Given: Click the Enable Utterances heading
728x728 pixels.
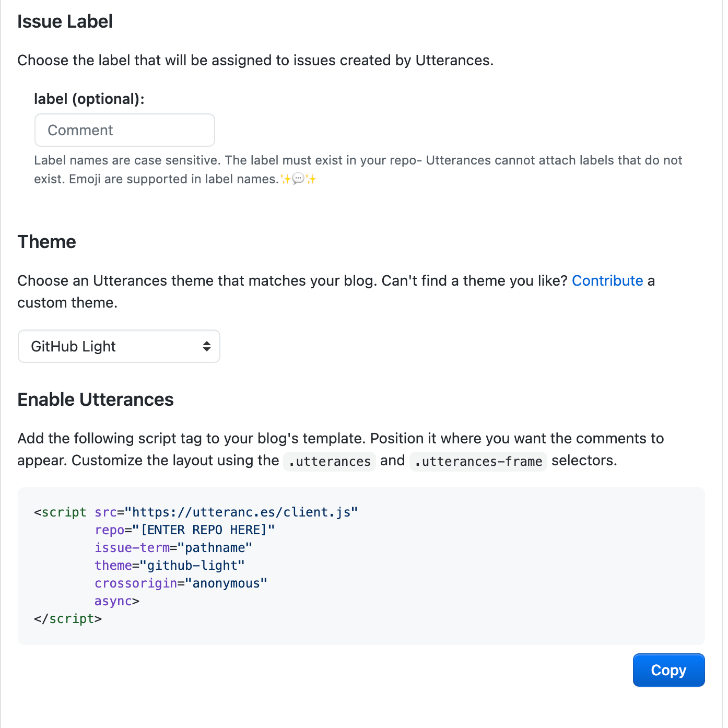Looking at the screenshot, I should coord(96,400).
